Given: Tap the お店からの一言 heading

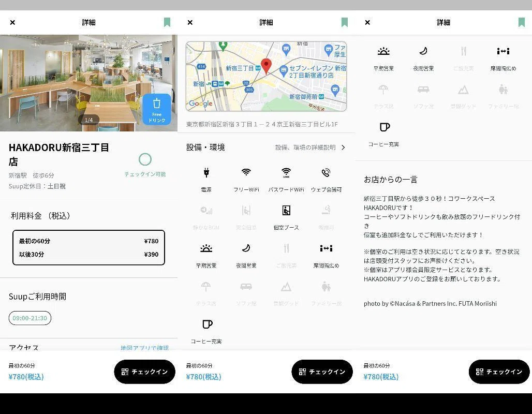Looking at the screenshot, I should point(391,180).
